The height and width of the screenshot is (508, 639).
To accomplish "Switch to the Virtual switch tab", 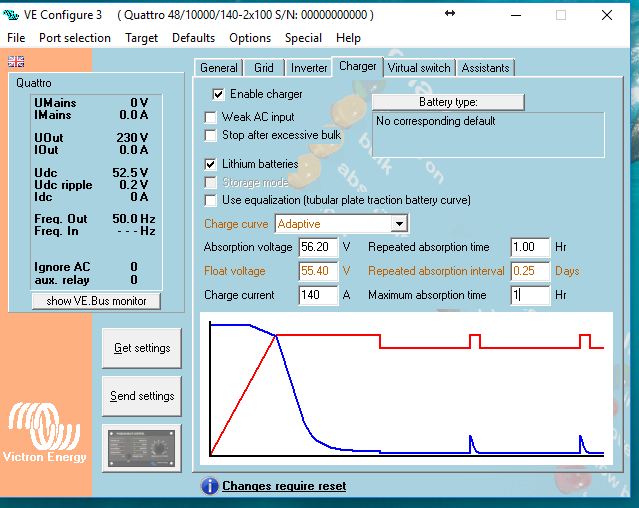I will pyautogui.click(x=419, y=68).
